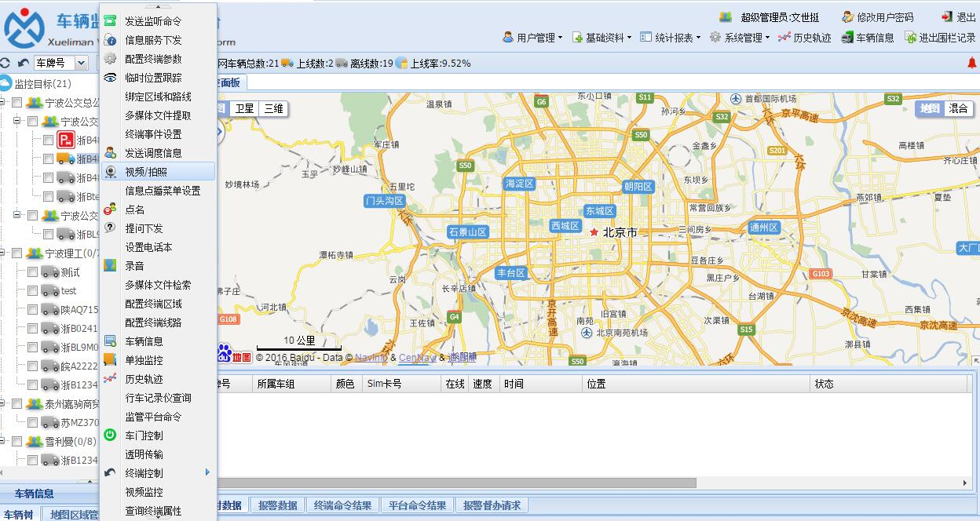This screenshot has width=980, height=521.
Task: Tick the checkbox beside vehicle 测试
Action: coord(33,271)
